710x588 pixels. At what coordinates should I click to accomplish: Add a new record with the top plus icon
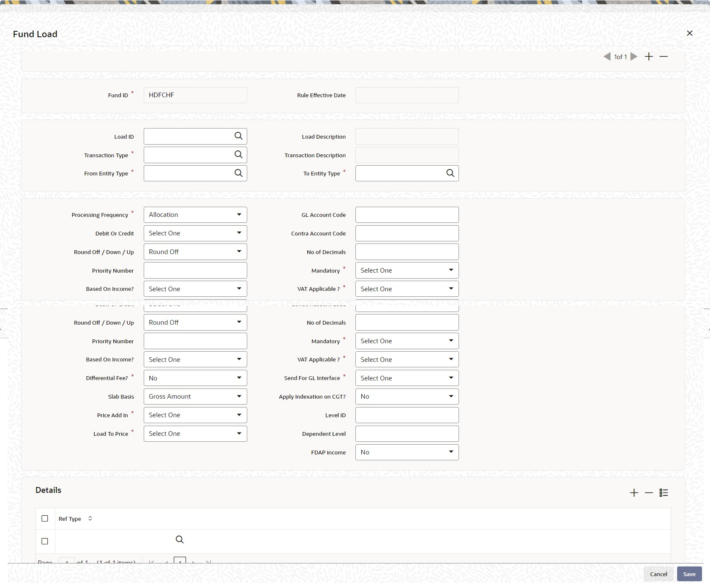pyautogui.click(x=649, y=57)
